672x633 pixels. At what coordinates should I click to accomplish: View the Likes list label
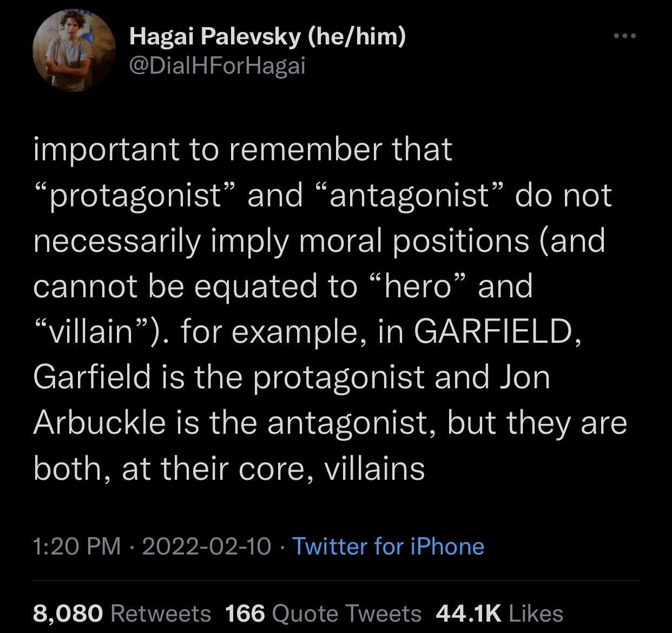[x=536, y=614]
